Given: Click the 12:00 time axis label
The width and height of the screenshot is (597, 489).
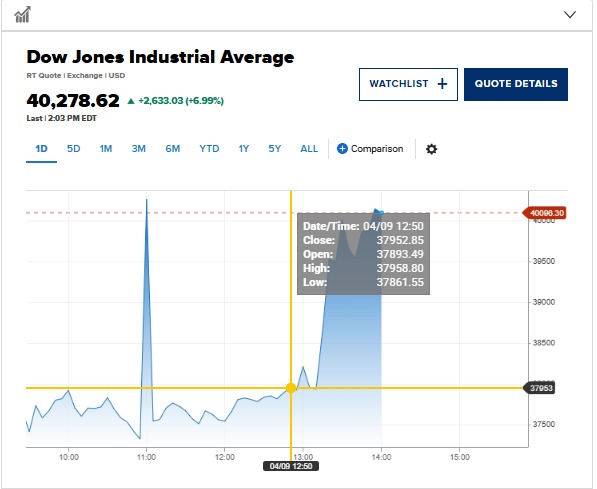Looking at the screenshot, I should point(225,457).
